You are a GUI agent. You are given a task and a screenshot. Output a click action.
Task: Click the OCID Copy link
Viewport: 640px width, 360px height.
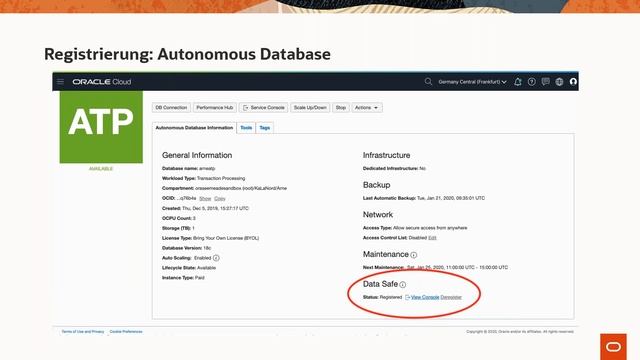220,198
